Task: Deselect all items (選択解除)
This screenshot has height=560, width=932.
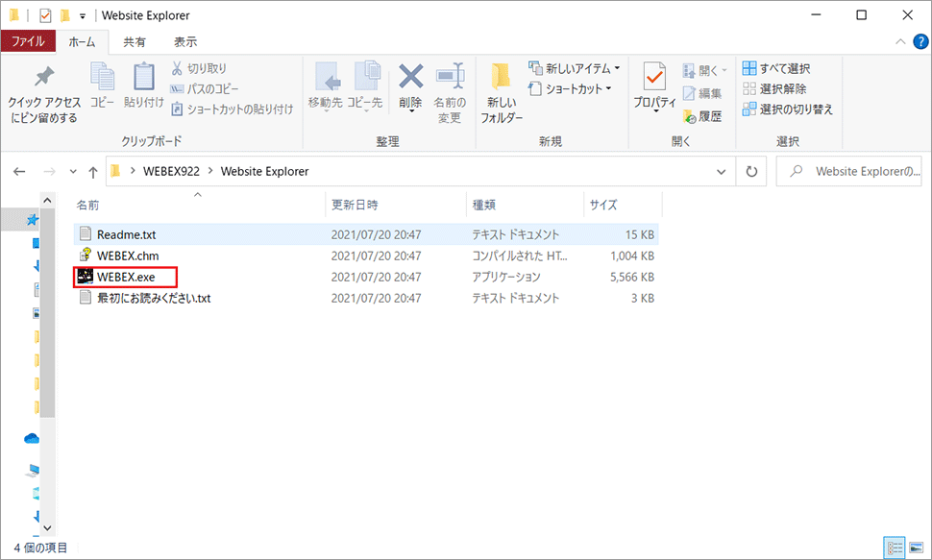Action: [x=774, y=89]
